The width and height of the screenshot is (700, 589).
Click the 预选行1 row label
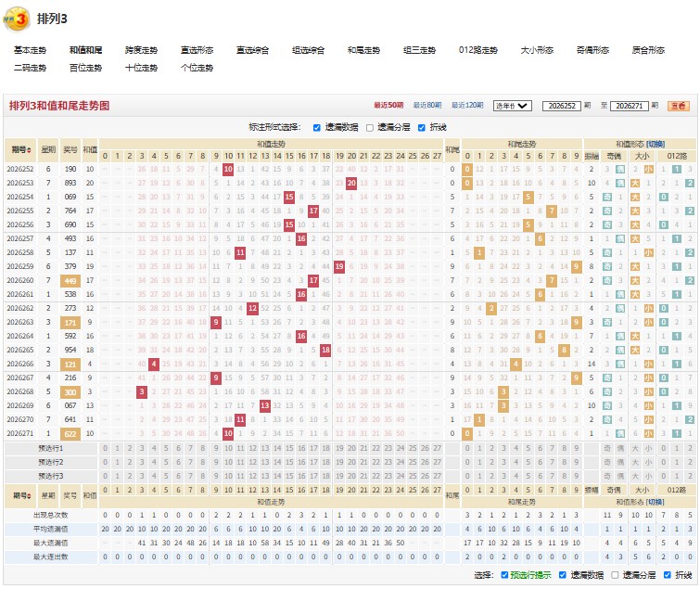pos(50,448)
